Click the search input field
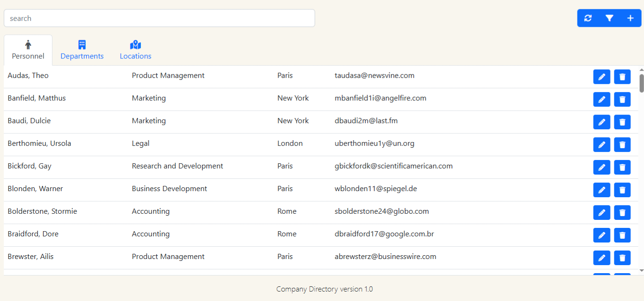 click(x=159, y=18)
